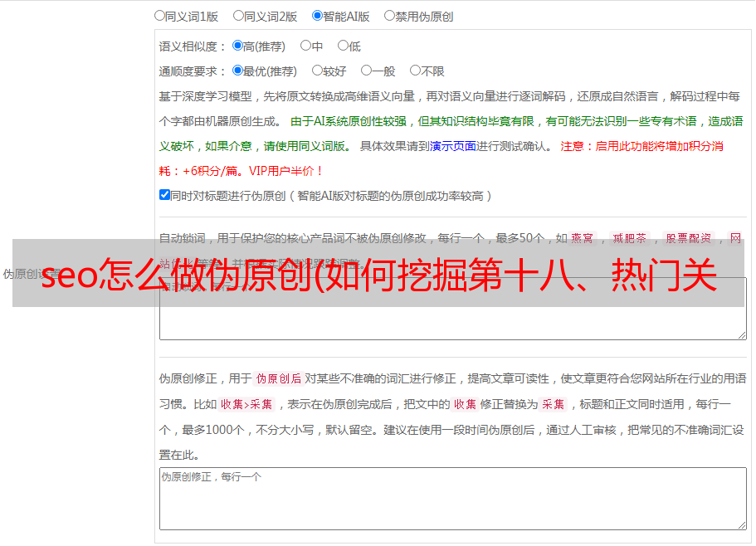Image resolution: width=756 pixels, height=546 pixels.
Task: Set 通顺度要求 to 一般
Action: [x=367, y=71]
